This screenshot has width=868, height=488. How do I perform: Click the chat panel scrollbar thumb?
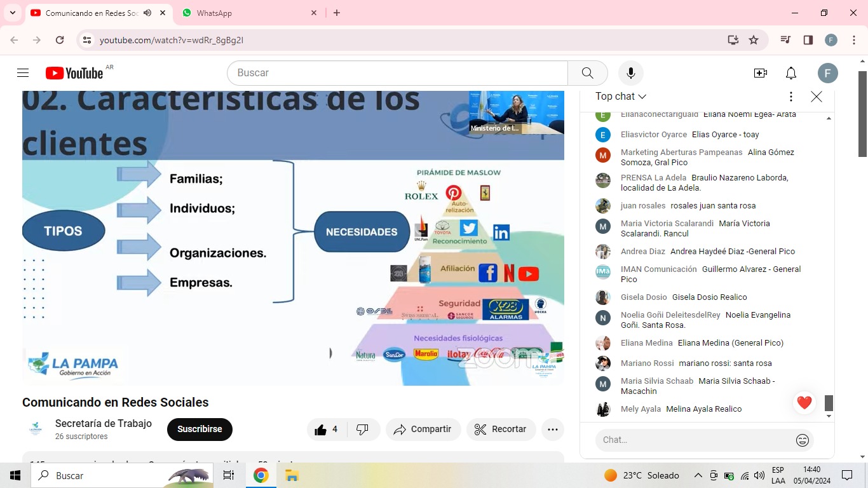pyautogui.click(x=829, y=403)
